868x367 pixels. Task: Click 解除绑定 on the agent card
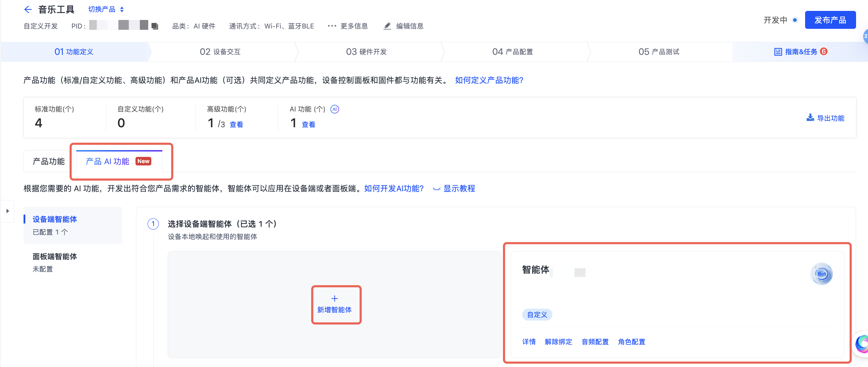click(558, 342)
